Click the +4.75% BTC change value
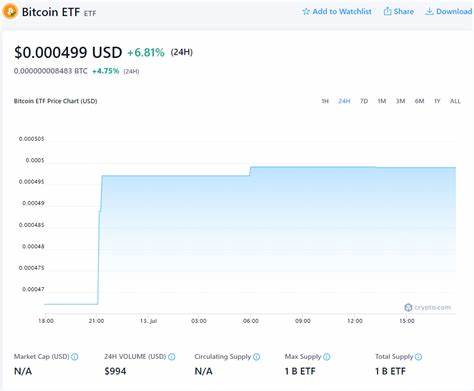The width and height of the screenshot is (474, 391). point(105,71)
